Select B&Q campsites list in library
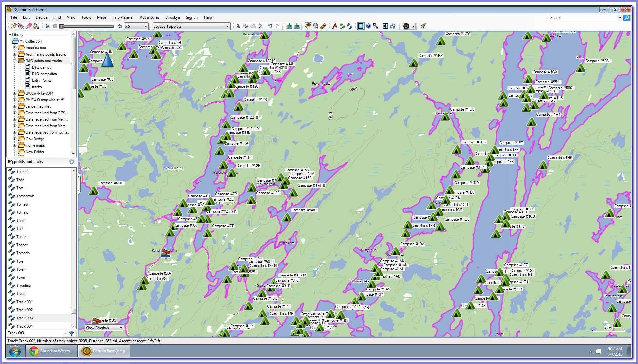This screenshot has width=638, height=364. (44, 74)
